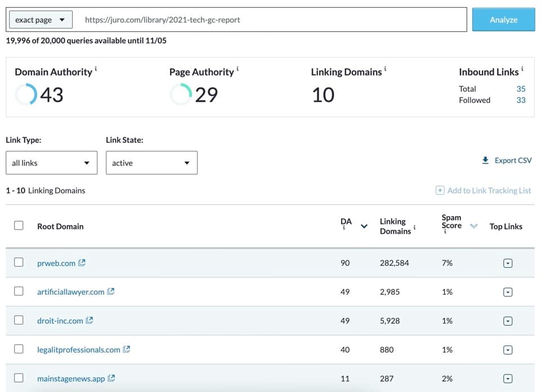Sort table by DA column arrow
This screenshot has height=392, width=550.
364,227
